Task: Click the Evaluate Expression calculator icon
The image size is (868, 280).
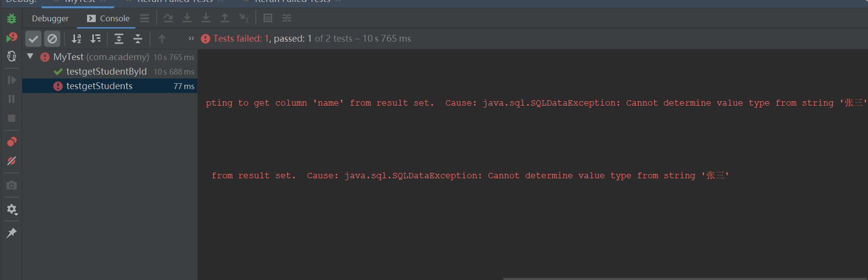Action: tap(268, 18)
